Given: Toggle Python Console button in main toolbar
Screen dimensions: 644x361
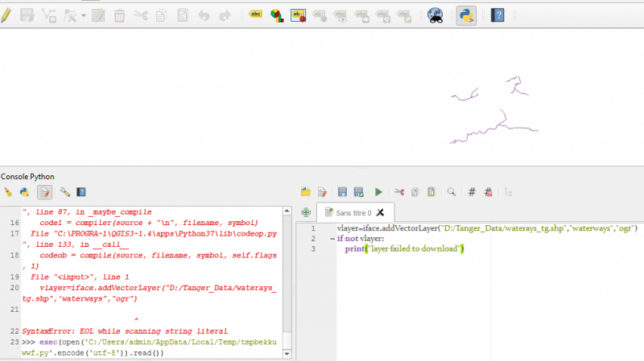Looking at the screenshot, I should 465,14.
